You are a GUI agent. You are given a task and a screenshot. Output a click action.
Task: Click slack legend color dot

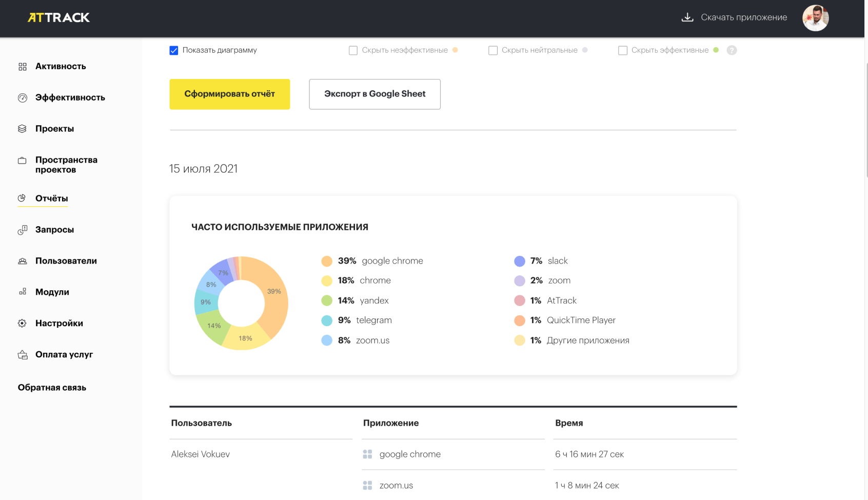click(x=520, y=262)
